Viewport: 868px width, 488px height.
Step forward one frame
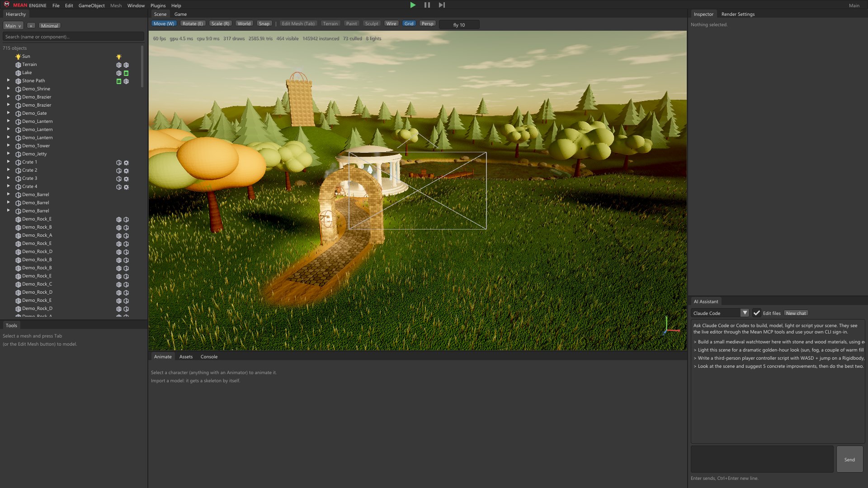(442, 5)
